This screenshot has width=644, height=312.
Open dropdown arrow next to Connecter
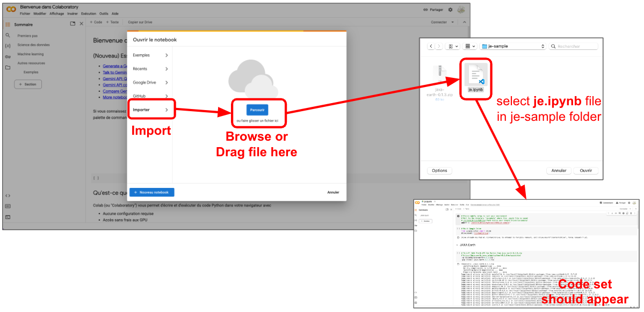pyautogui.click(x=453, y=22)
